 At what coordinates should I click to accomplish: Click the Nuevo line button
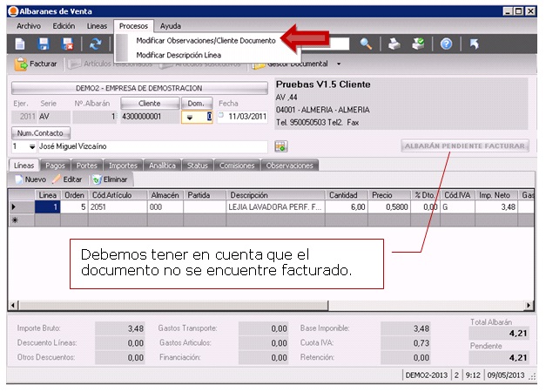(x=30, y=179)
